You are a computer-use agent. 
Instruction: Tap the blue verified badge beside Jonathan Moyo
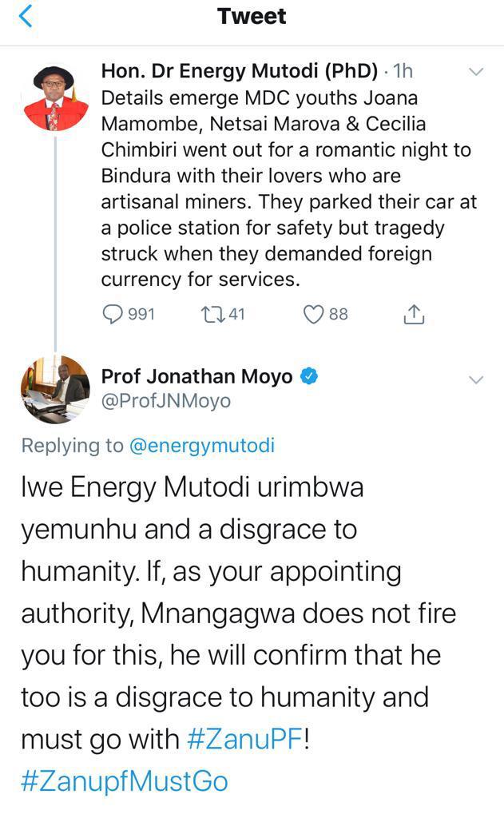pyautogui.click(x=309, y=376)
